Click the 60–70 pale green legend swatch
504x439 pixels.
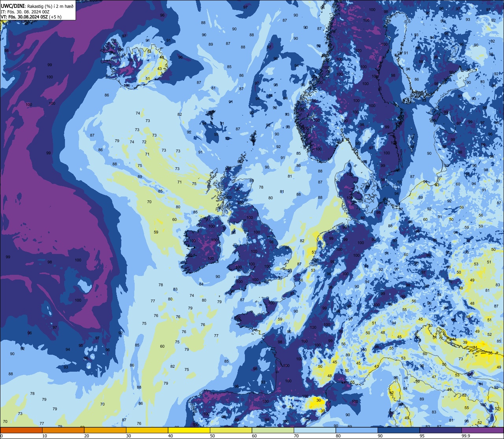(273, 430)
